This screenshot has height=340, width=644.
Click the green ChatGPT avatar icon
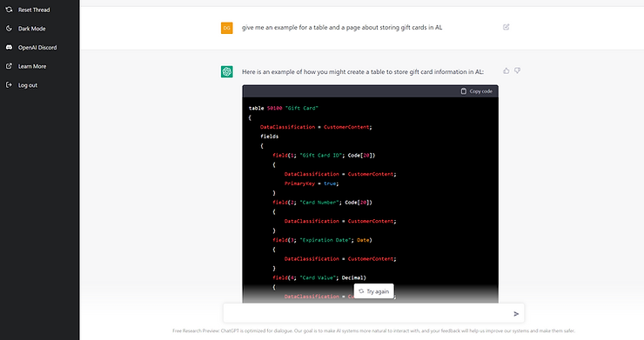click(x=227, y=71)
